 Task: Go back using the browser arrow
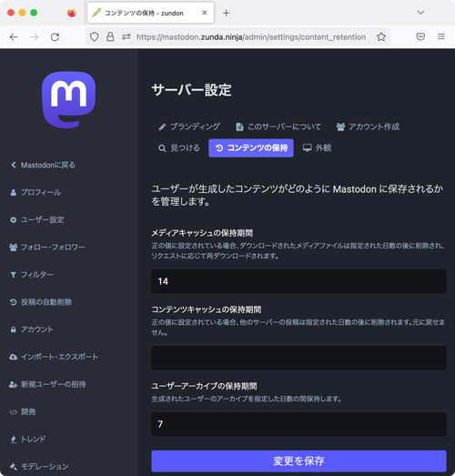click(x=14, y=37)
